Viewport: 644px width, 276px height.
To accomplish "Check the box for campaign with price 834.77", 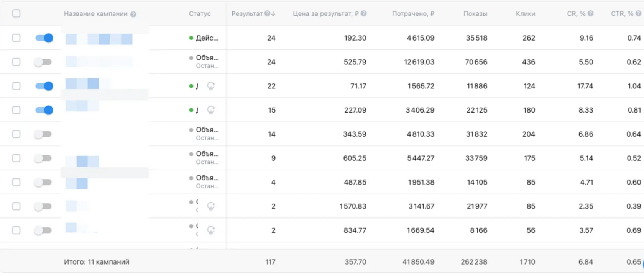I will pyautogui.click(x=16, y=230).
